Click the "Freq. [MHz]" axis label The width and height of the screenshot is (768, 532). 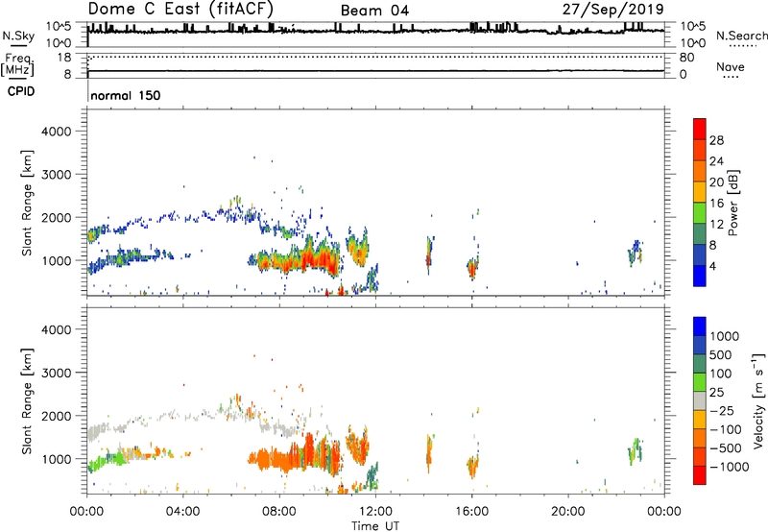(17, 65)
